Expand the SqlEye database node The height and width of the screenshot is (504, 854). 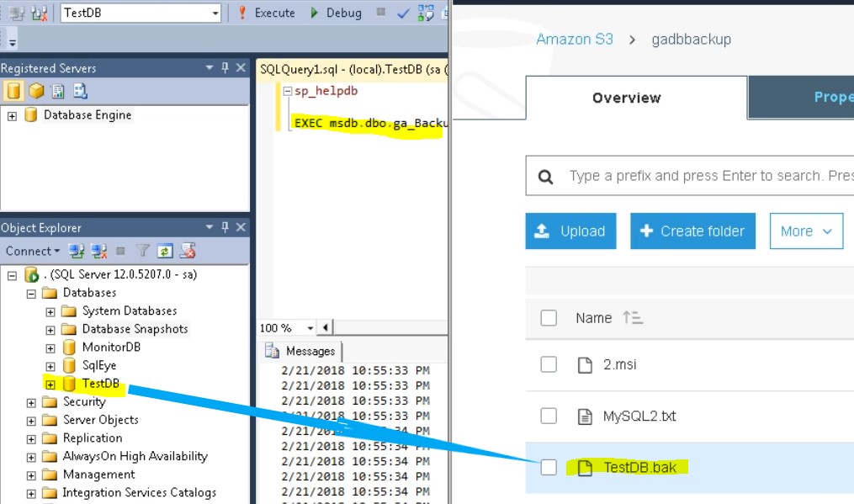(x=50, y=366)
